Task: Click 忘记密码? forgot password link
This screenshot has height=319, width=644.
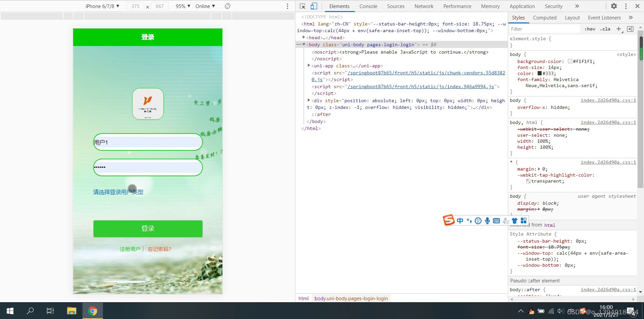Action: [x=160, y=249]
